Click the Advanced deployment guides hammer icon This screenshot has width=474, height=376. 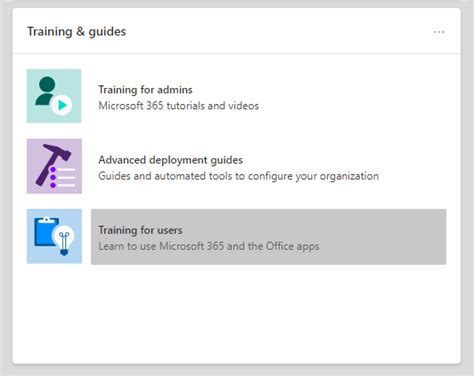pos(54,166)
